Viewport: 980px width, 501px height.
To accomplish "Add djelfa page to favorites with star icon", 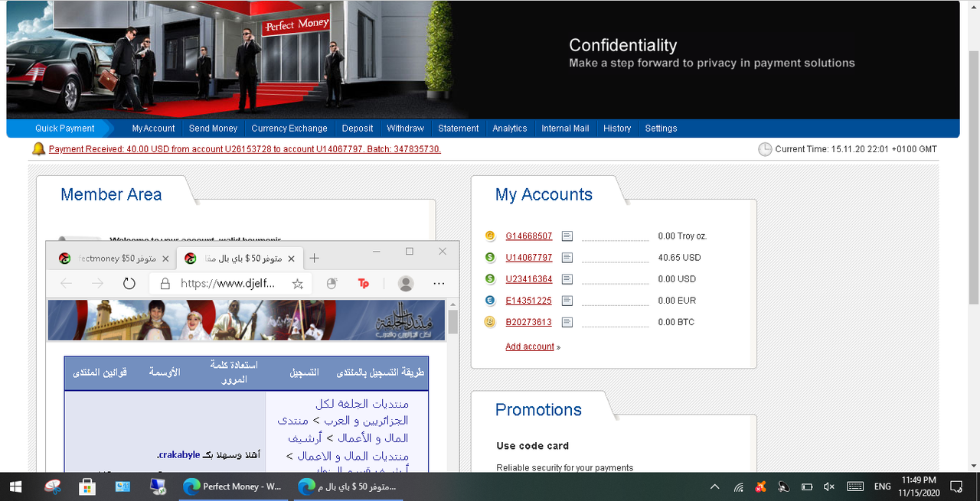I will [x=298, y=284].
